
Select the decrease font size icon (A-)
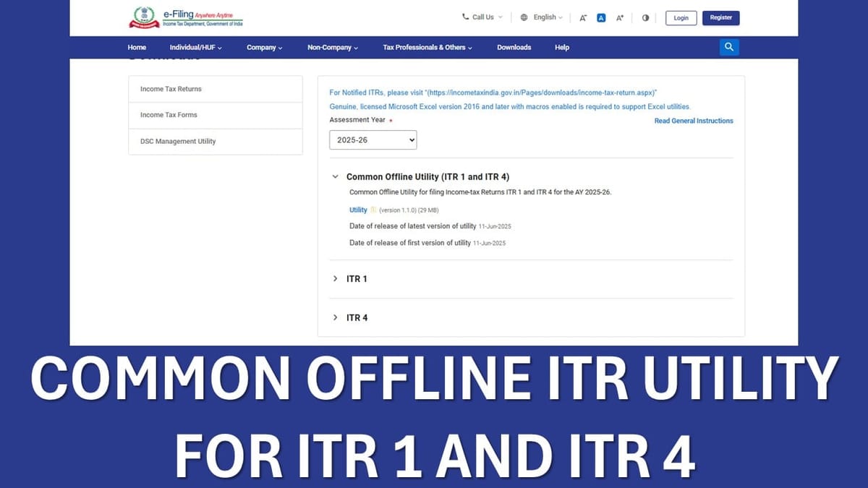point(583,17)
